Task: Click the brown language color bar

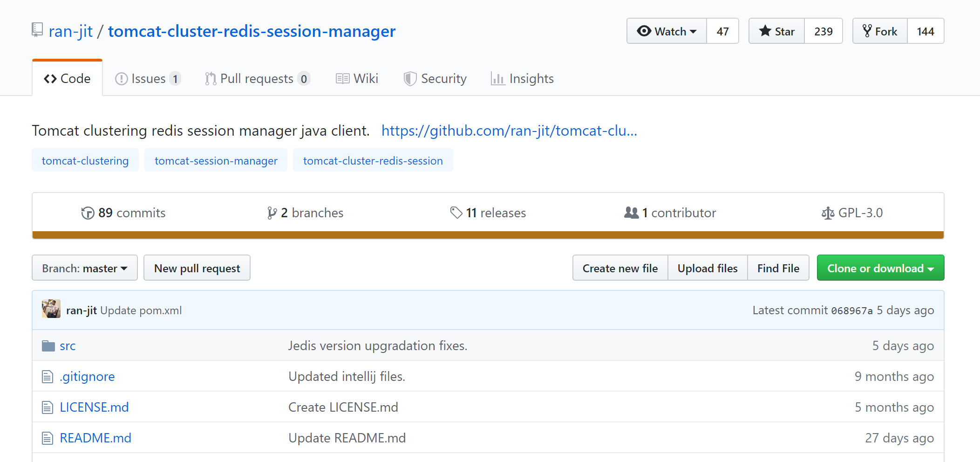Action: click(x=488, y=235)
